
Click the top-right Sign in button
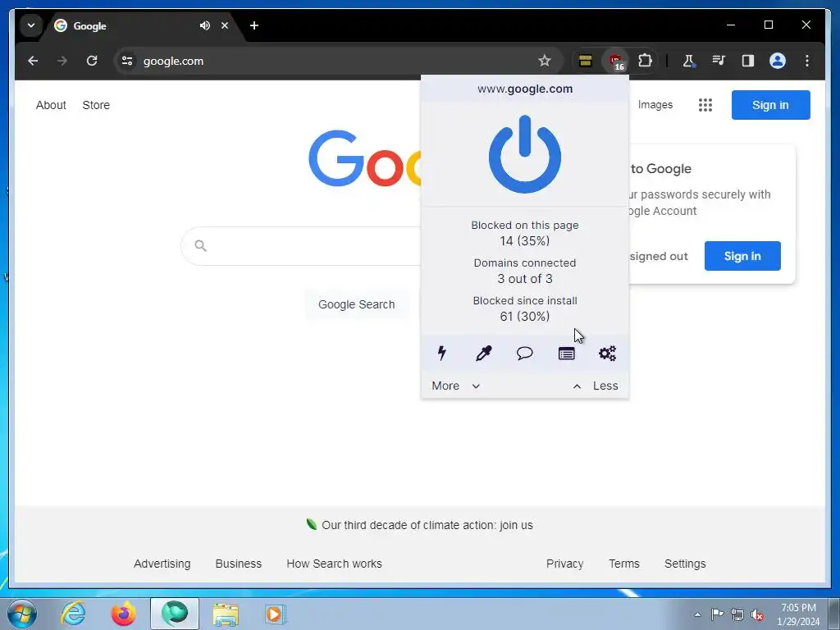coord(770,105)
